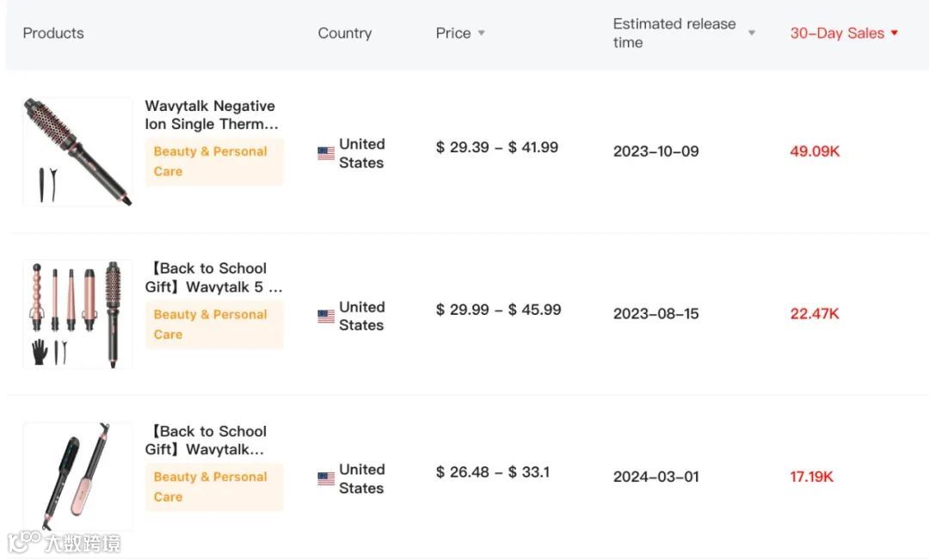Click the US flag in third row
Image resolution: width=929 pixels, height=560 pixels.
[326, 479]
